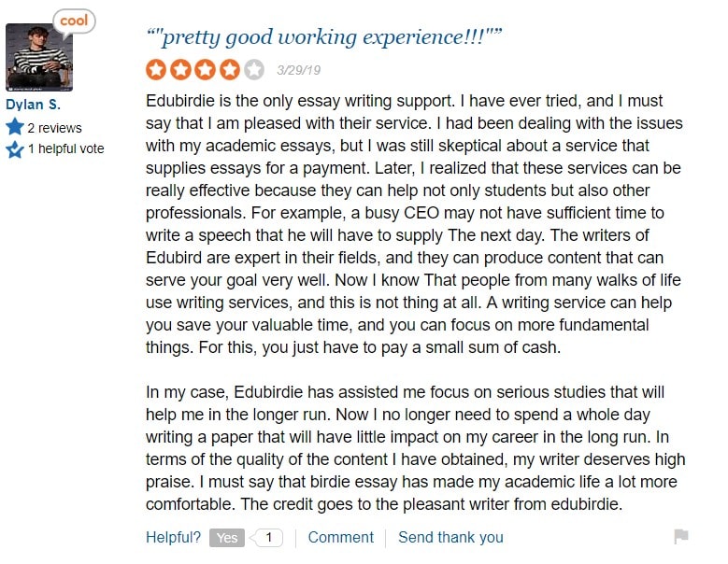This screenshot has width=728, height=564.
Task: Click the first orange rating star
Action: (156, 70)
